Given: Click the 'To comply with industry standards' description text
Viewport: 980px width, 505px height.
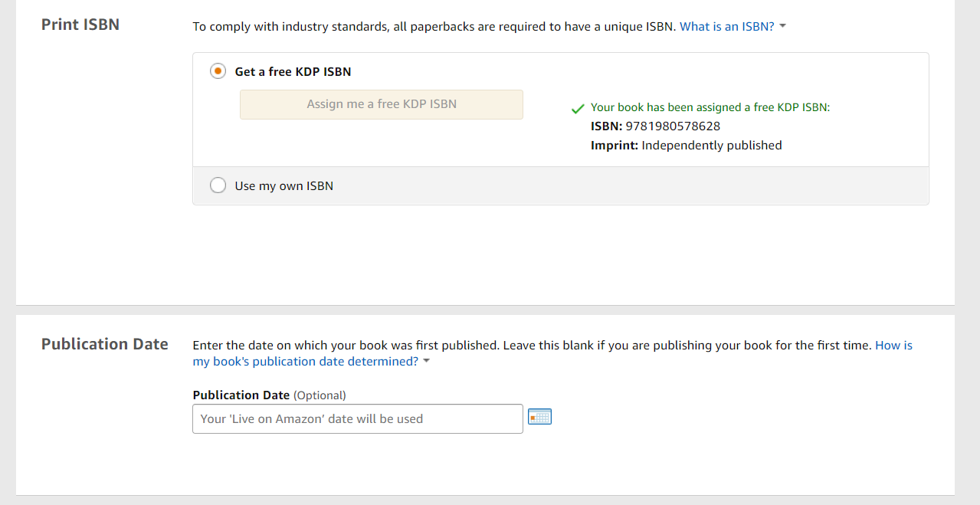Looking at the screenshot, I should pyautogui.click(x=434, y=26).
